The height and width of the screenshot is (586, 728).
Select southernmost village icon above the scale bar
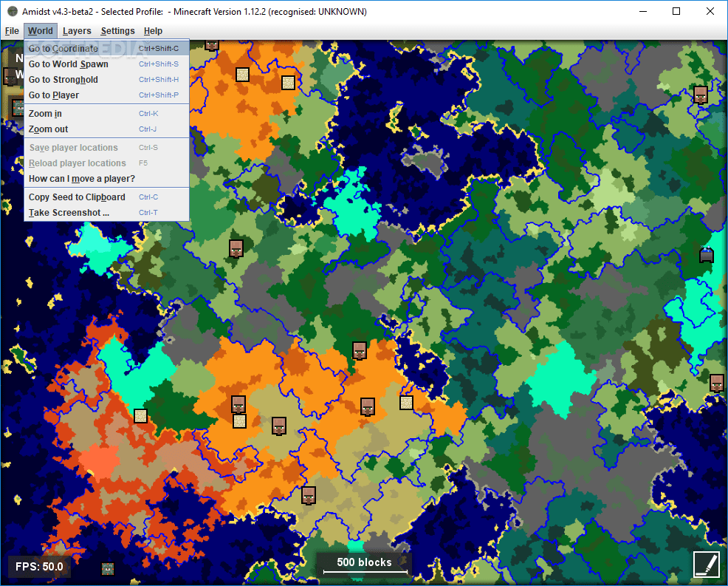(x=309, y=495)
